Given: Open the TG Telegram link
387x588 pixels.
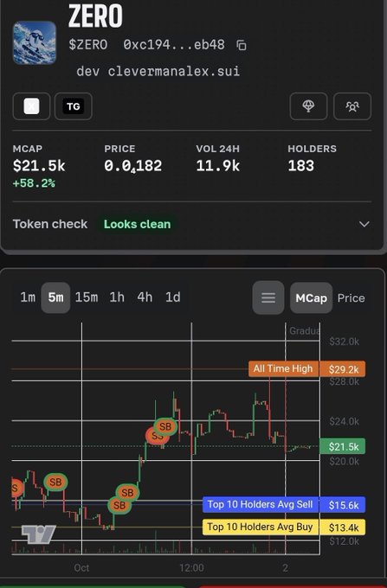Looking at the screenshot, I should pyautogui.click(x=74, y=106).
